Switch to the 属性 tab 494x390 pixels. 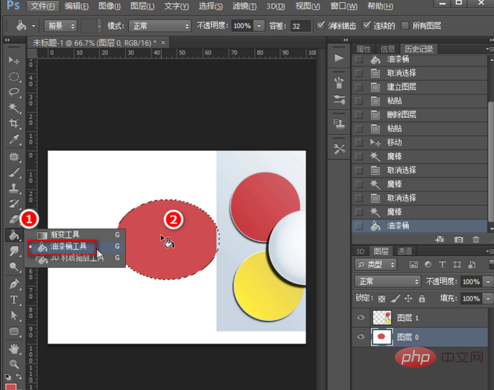click(x=363, y=49)
